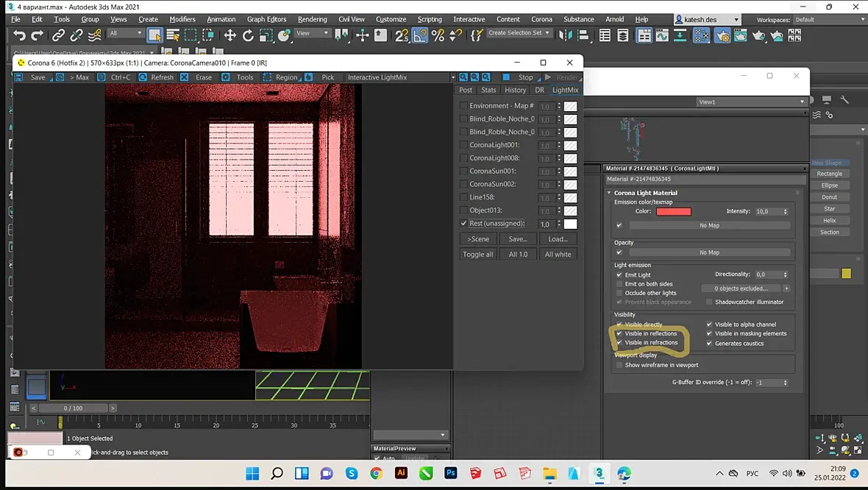Click the Select Object arrow tool
Screen dimensions: 868x490
click(x=154, y=35)
